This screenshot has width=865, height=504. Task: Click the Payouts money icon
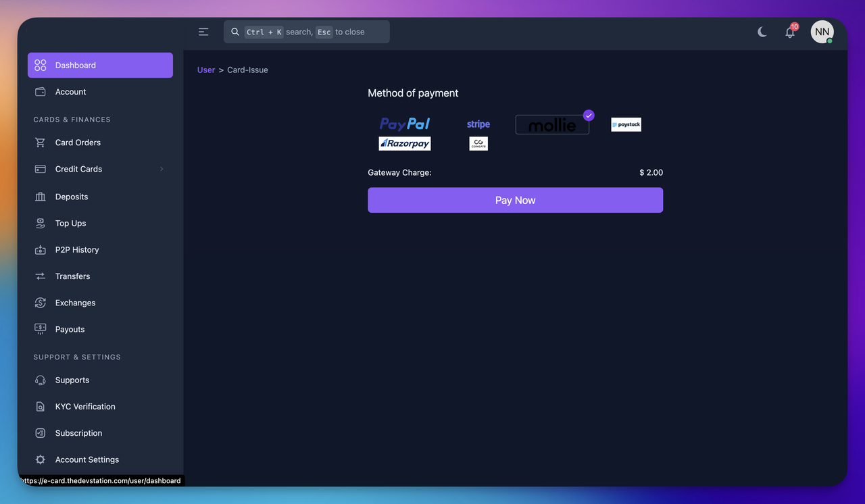pos(41,329)
